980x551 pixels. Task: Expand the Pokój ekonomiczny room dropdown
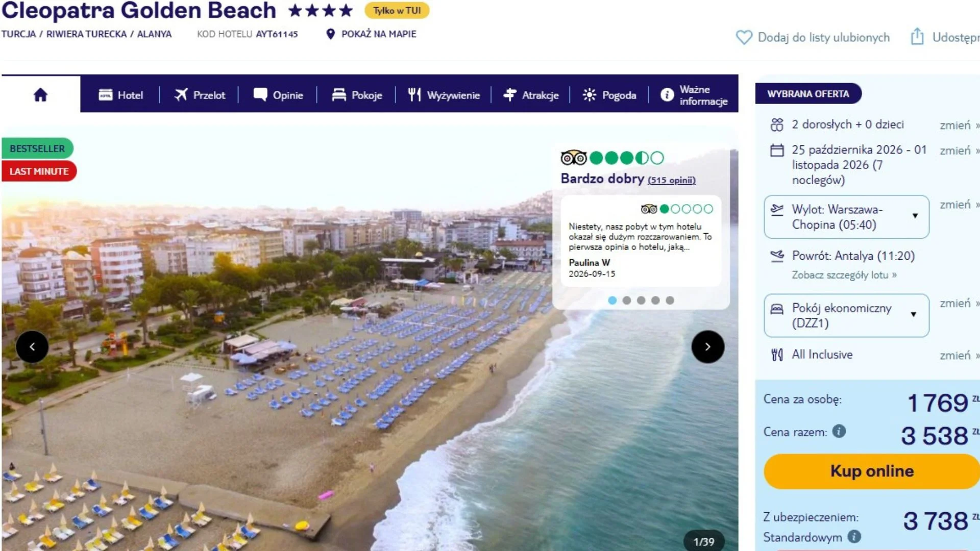pyautogui.click(x=846, y=315)
